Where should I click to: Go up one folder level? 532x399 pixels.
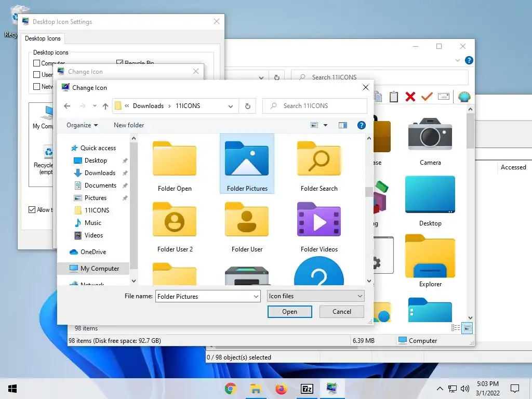click(105, 106)
